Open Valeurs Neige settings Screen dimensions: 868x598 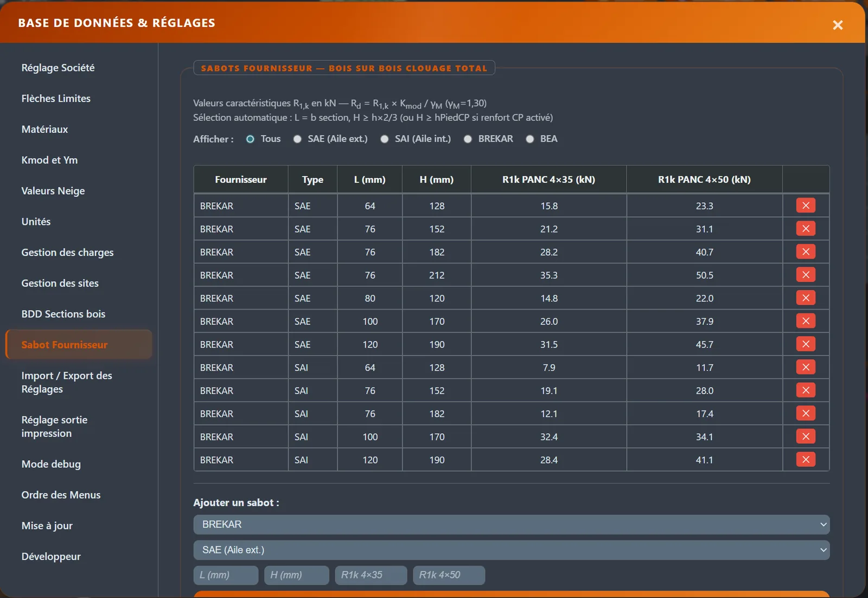[79, 191]
